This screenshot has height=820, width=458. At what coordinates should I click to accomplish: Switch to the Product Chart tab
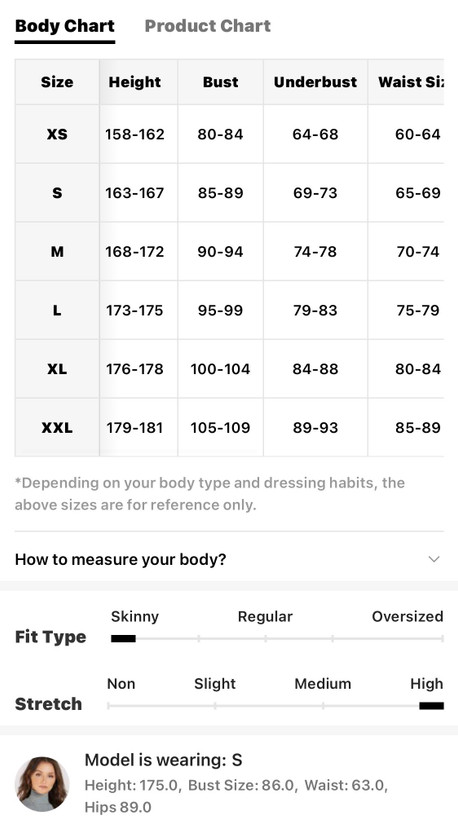tap(208, 26)
